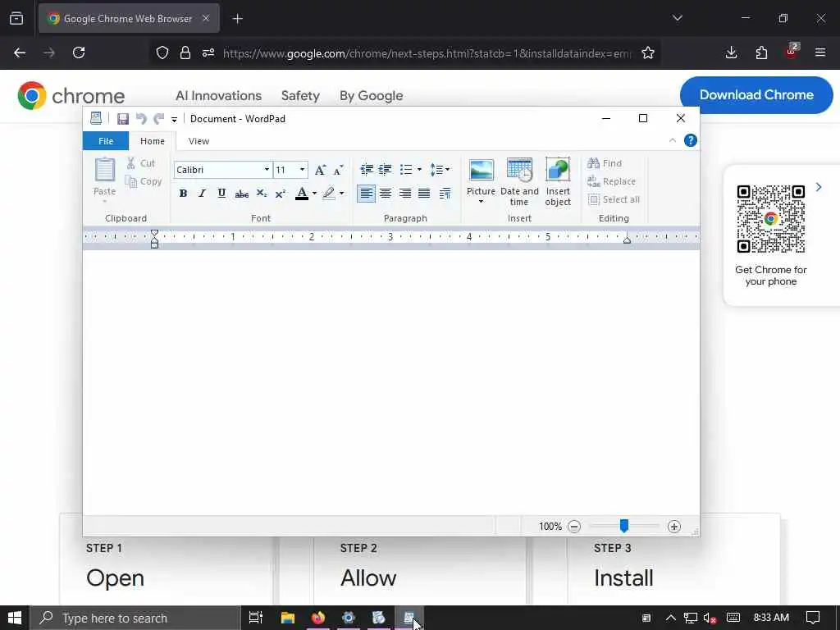Click Find in Editing group

605,163
